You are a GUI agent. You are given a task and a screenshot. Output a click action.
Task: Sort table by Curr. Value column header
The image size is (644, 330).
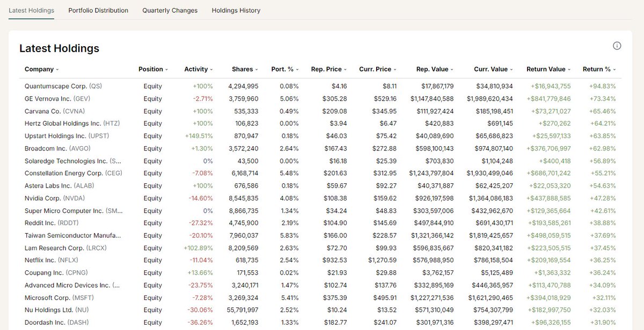493,69
